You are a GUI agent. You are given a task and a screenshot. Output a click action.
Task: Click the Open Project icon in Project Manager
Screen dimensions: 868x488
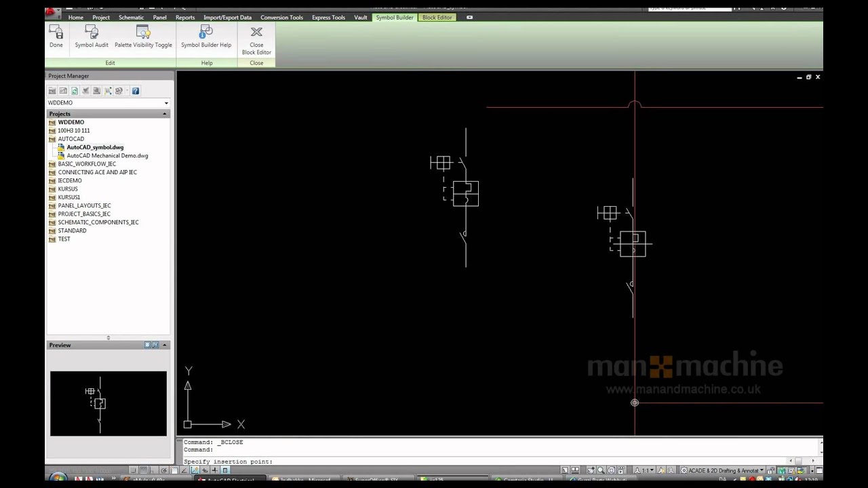pyautogui.click(x=52, y=91)
